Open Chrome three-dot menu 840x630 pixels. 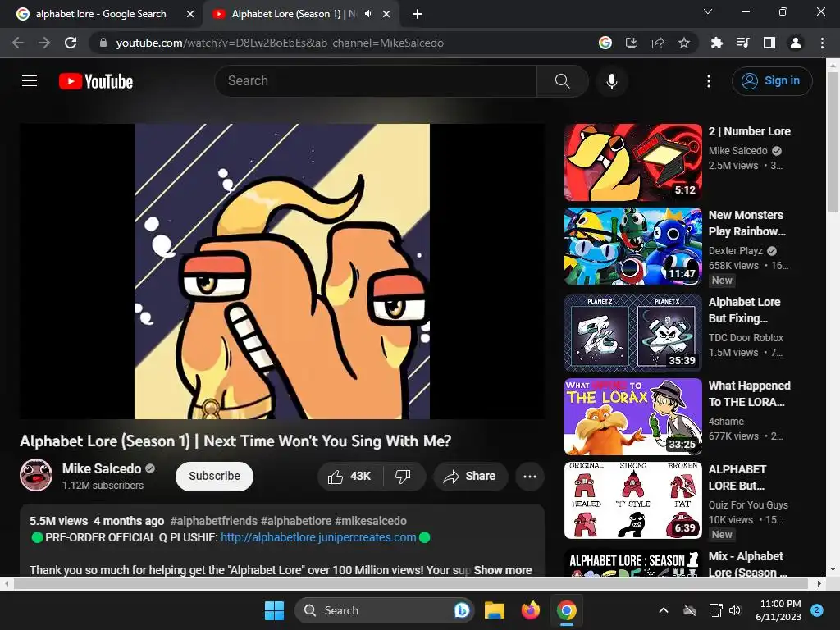click(822, 43)
